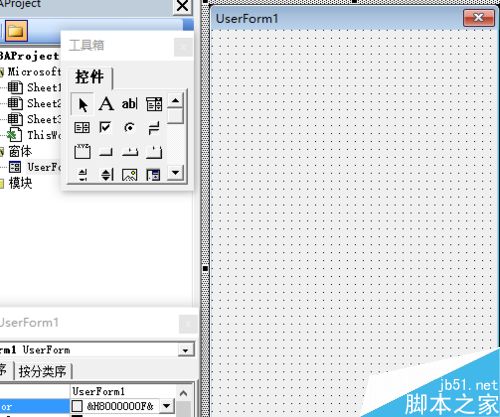Close the UserForm1 properties pane
The width and height of the screenshot is (500, 417).
pos(188,324)
